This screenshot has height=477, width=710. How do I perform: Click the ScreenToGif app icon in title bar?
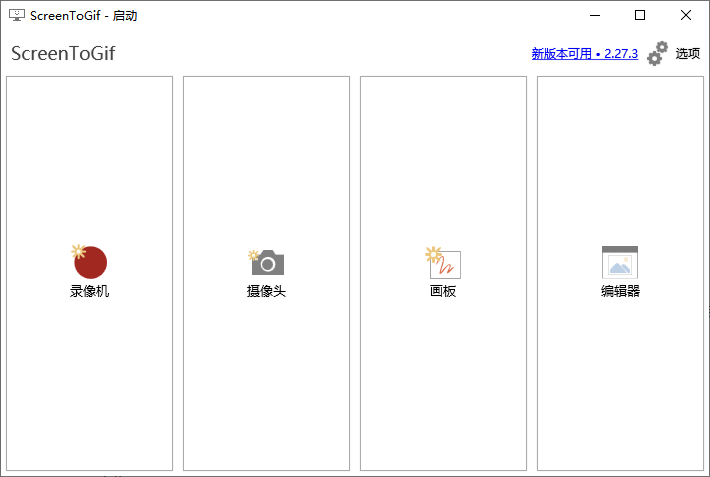(x=17, y=15)
